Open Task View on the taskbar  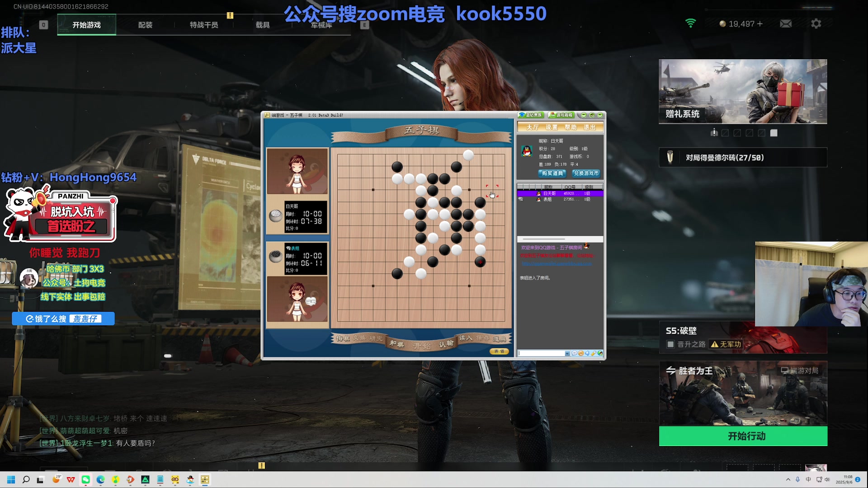click(x=40, y=479)
